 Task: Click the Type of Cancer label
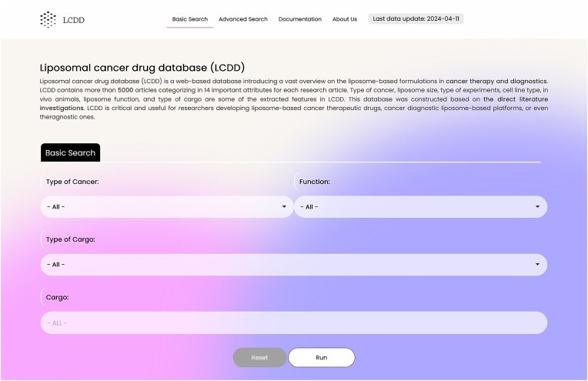(x=72, y=182)
